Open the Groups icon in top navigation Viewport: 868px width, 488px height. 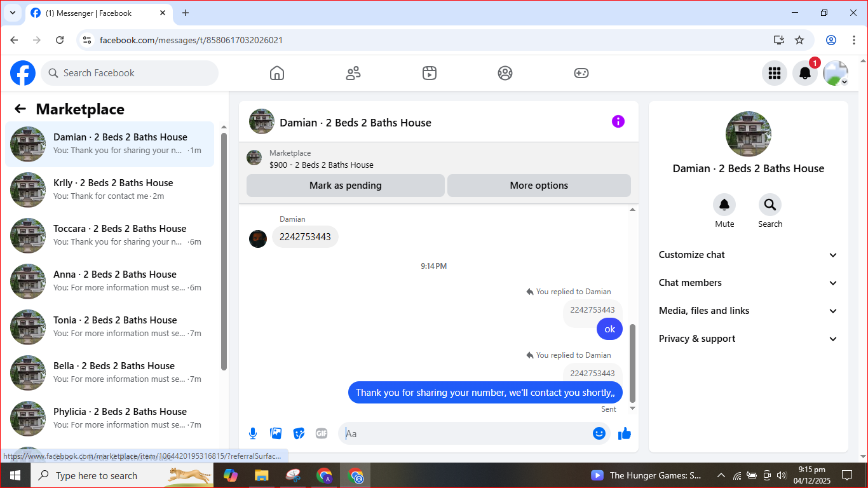coord(505,73)
